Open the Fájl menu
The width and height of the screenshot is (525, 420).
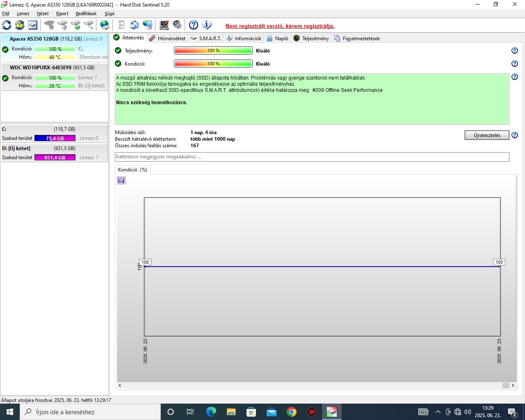[x=6, y=14]
